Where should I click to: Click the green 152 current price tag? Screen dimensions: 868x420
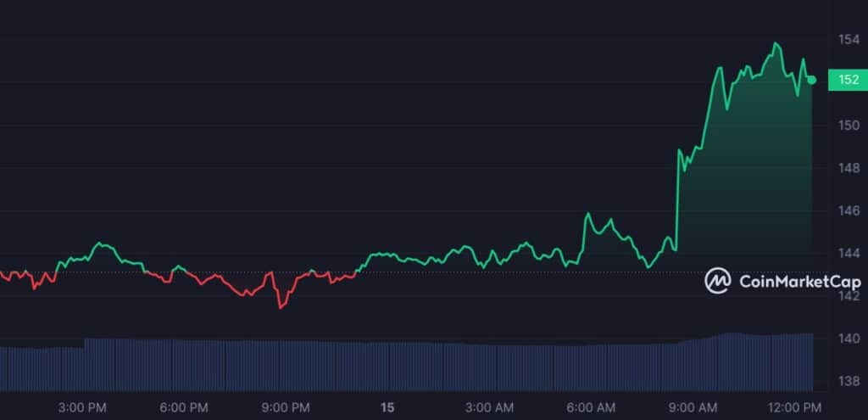[848, 80]
